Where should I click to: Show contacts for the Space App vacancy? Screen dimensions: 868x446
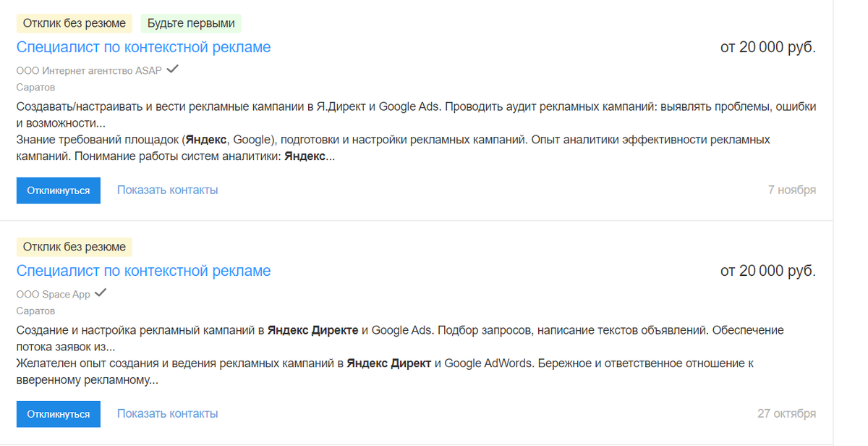(168, 413)
